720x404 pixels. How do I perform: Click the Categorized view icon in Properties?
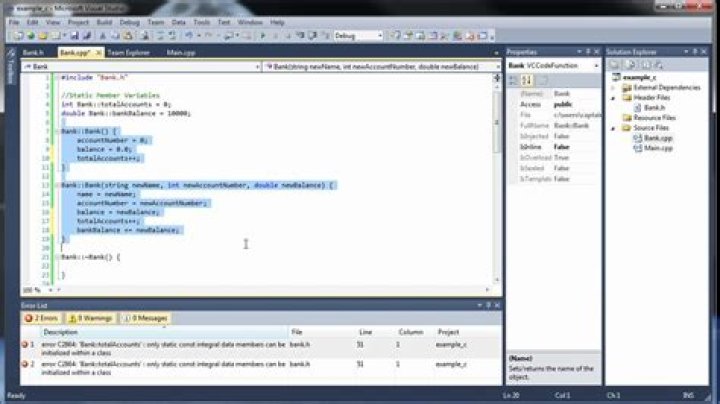[511, 79]
